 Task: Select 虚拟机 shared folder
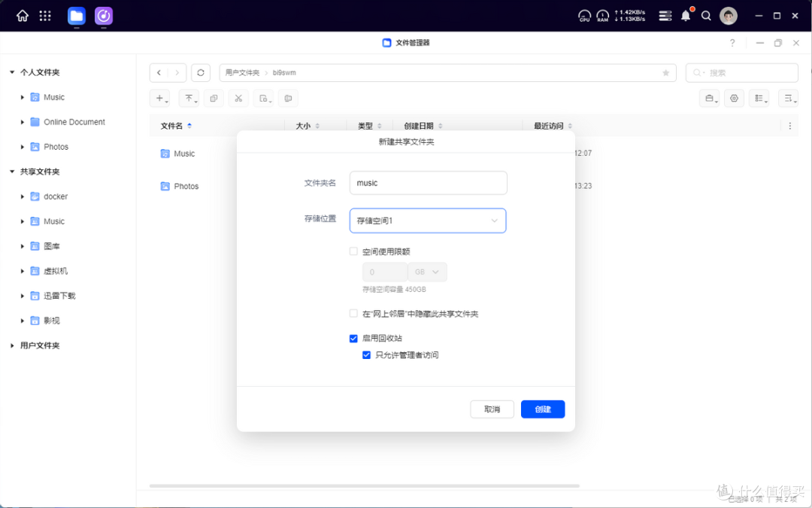pyautogui.click(x=56, y=271)
